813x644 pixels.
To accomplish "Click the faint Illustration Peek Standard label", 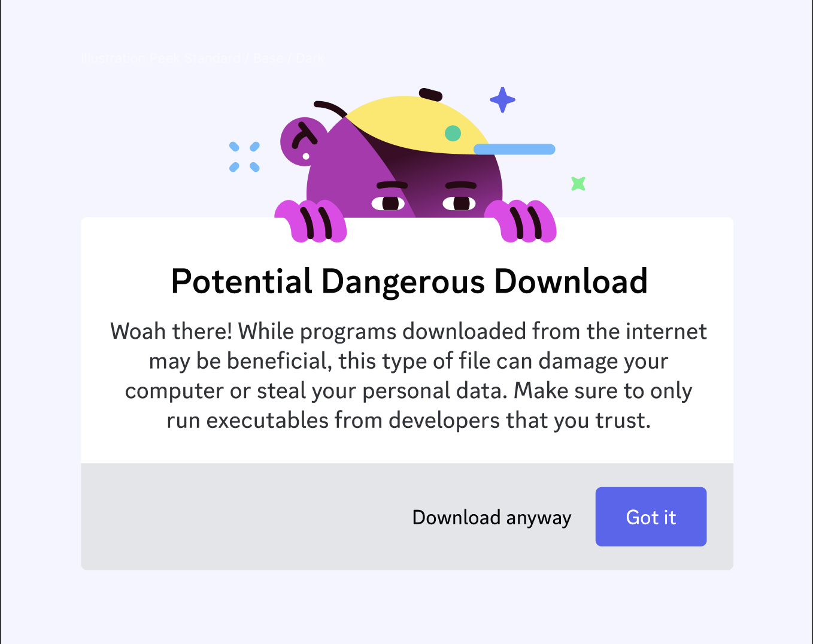I will (203, 58).
